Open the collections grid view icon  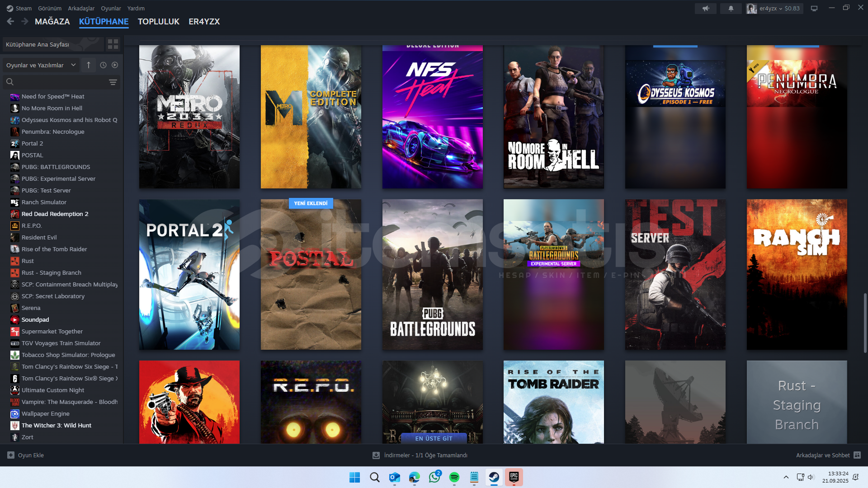[113, 44]
